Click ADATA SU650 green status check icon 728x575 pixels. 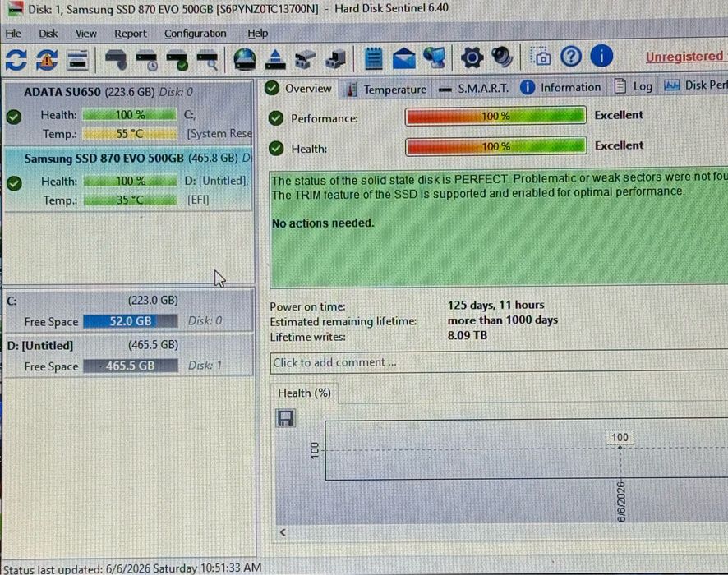click(14, 117)
